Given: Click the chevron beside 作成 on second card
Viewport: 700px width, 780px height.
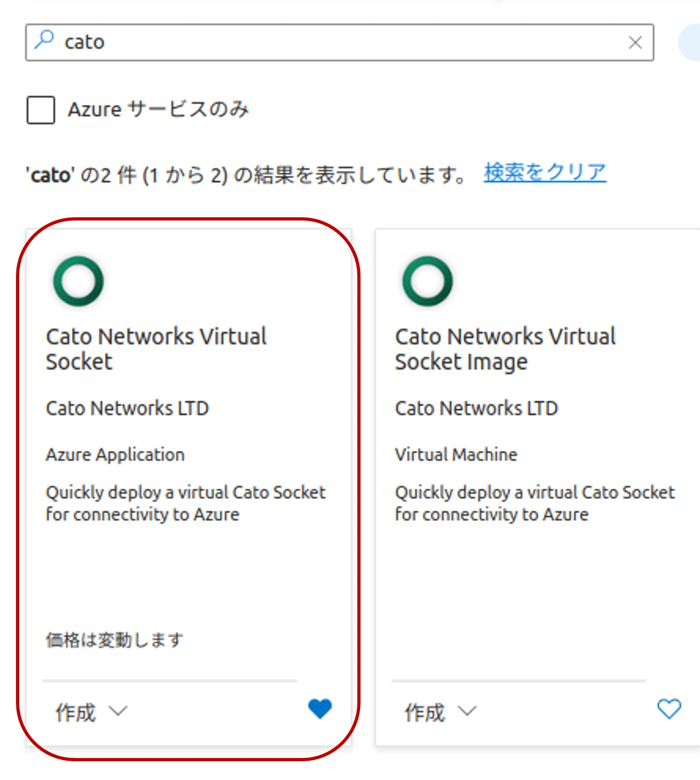Looking at the screenshot, I should click(467, 711).
